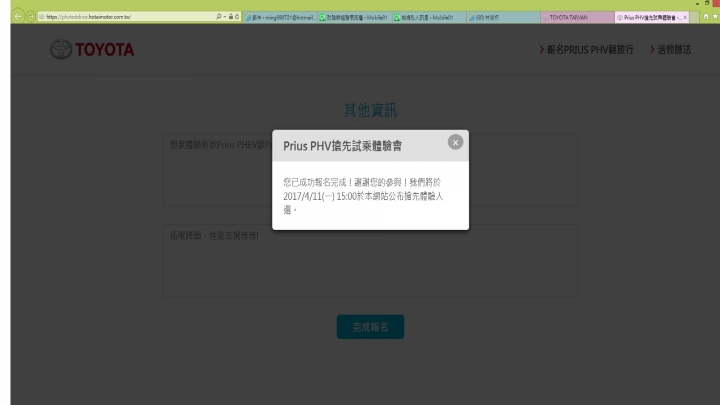The image size is (720, 405).
Task: Click the search magnifier in address bar
Action: point(219,17)
